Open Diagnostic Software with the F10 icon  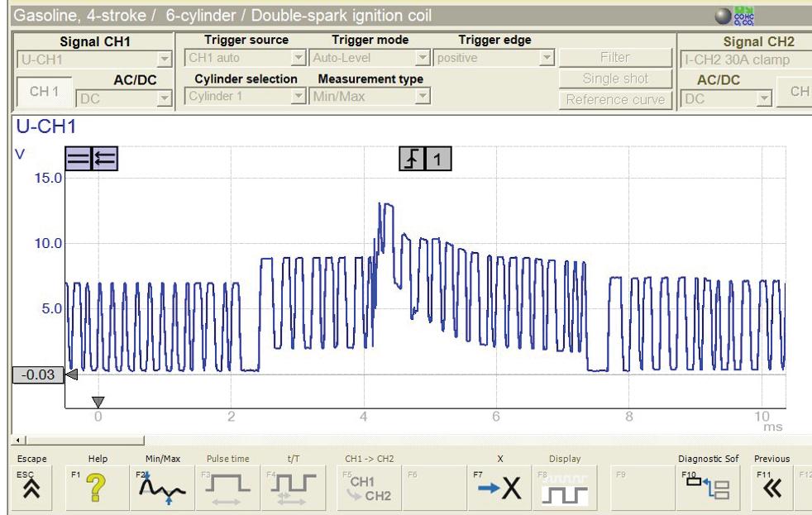(x=707, y=487)
